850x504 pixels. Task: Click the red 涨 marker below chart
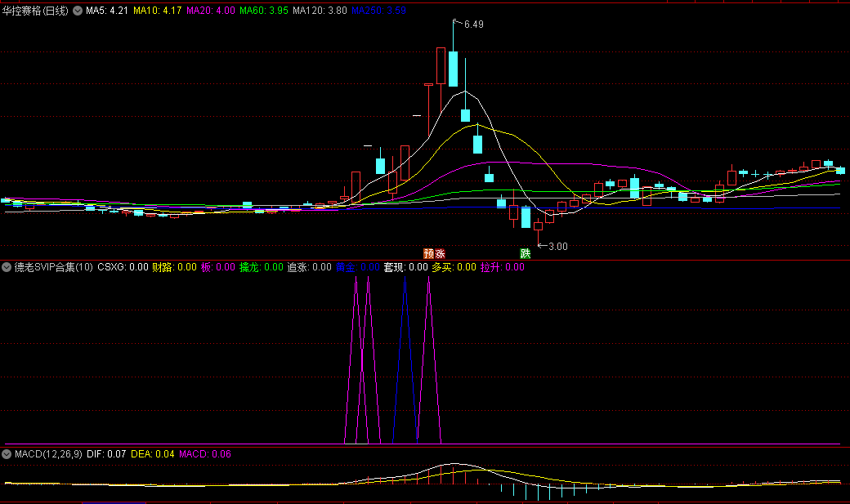[440, 253]
